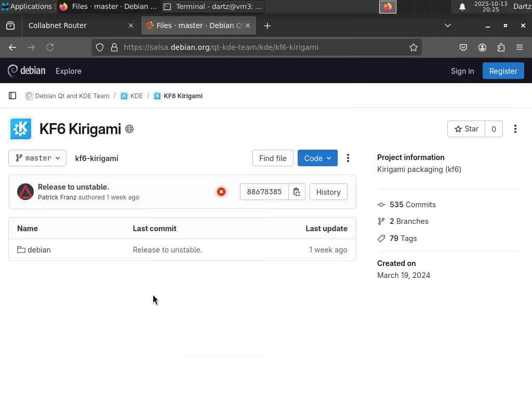Click the star count 0 button
Image resolution: width=532 pixels, height=399 pixels.
point(494,129)
